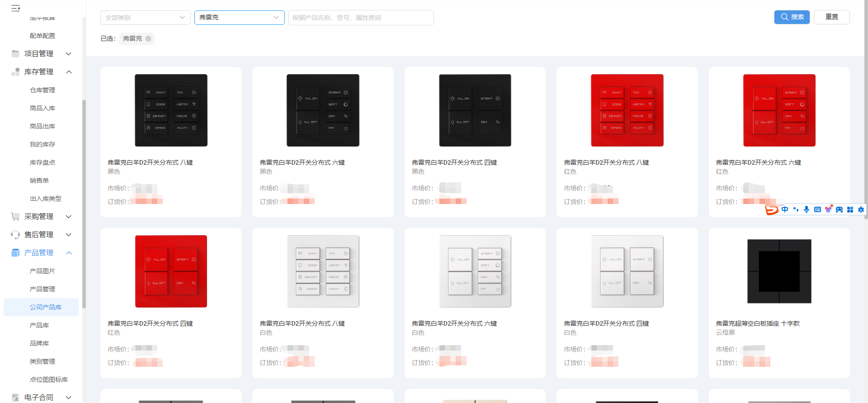Click the Sogou input method logo
This screenshot has height=403, width=868.
click(771, 210)
